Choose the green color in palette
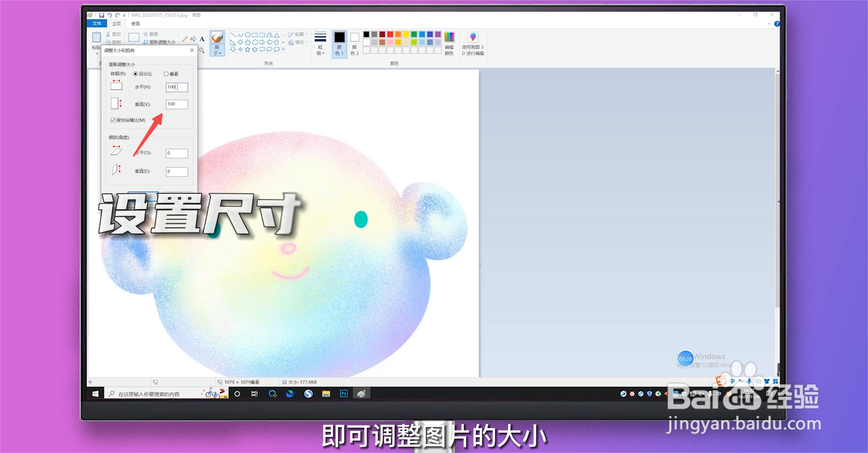The width and height of the screenshot is (868, 453). [414, 34]
